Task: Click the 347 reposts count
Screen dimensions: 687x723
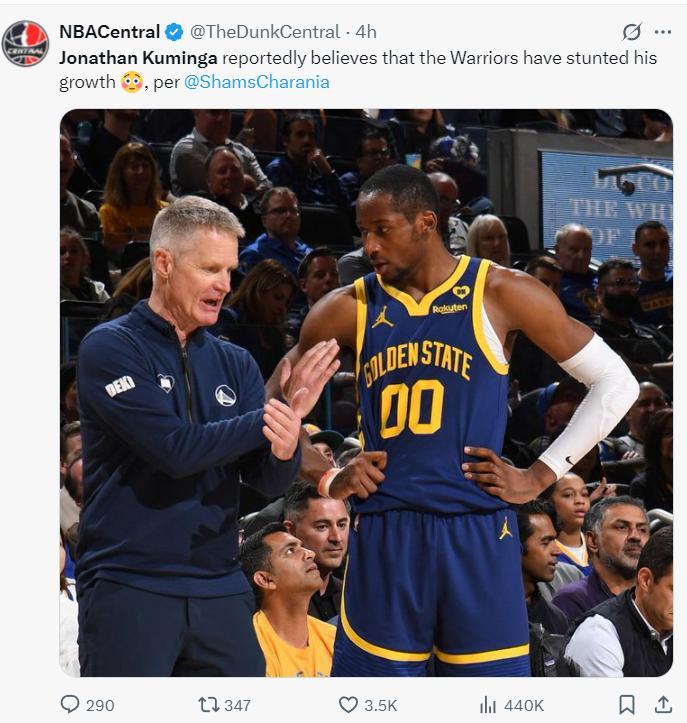Action: [x=237, y=705]
